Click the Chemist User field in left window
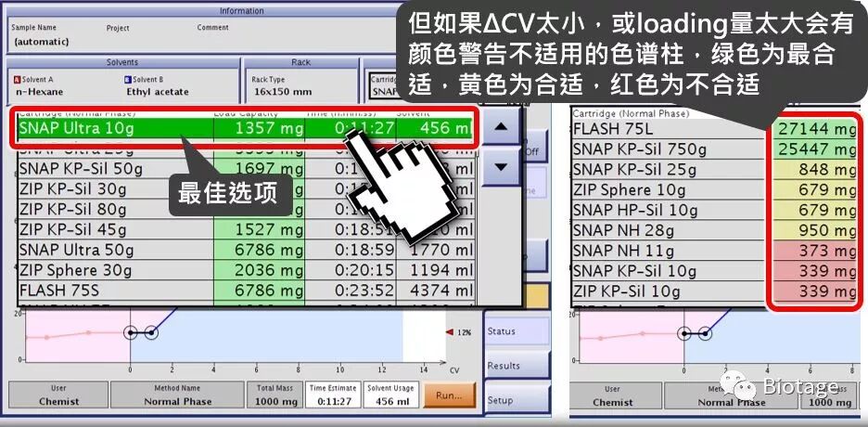 [58, 395]
